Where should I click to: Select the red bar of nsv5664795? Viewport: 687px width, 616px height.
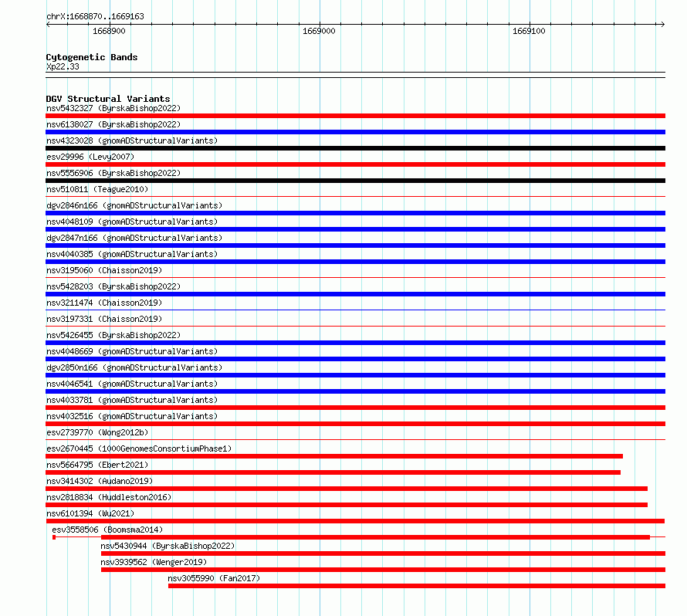pyautogui.click(x=333, y=472)
